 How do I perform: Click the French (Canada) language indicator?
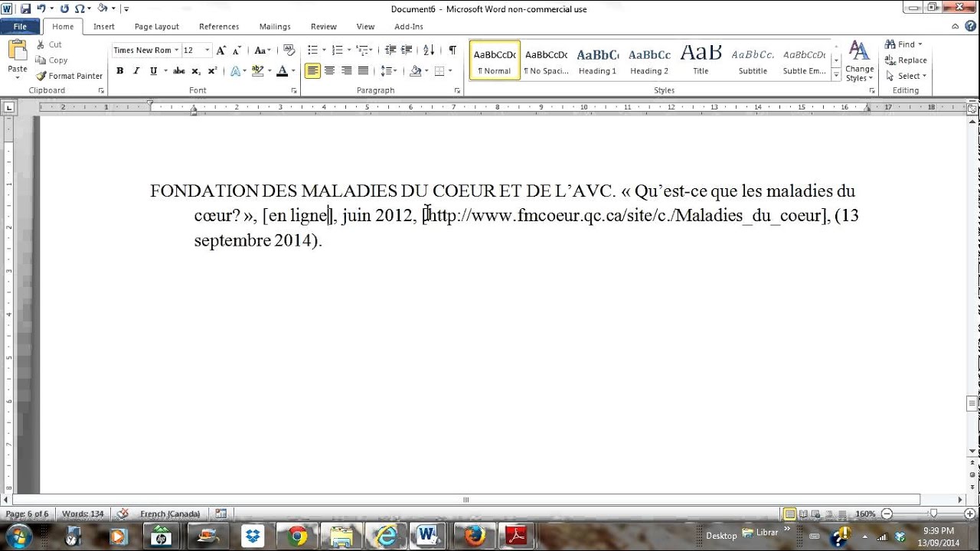(x=170, y=514)
